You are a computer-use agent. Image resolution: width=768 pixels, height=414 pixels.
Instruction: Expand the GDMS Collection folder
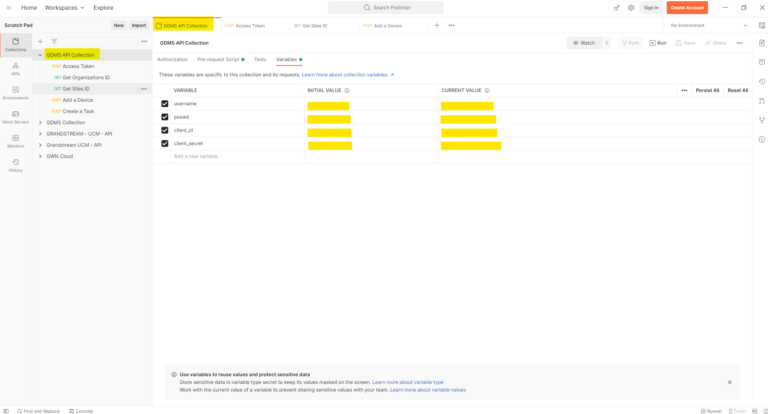(x=40, y=122)
